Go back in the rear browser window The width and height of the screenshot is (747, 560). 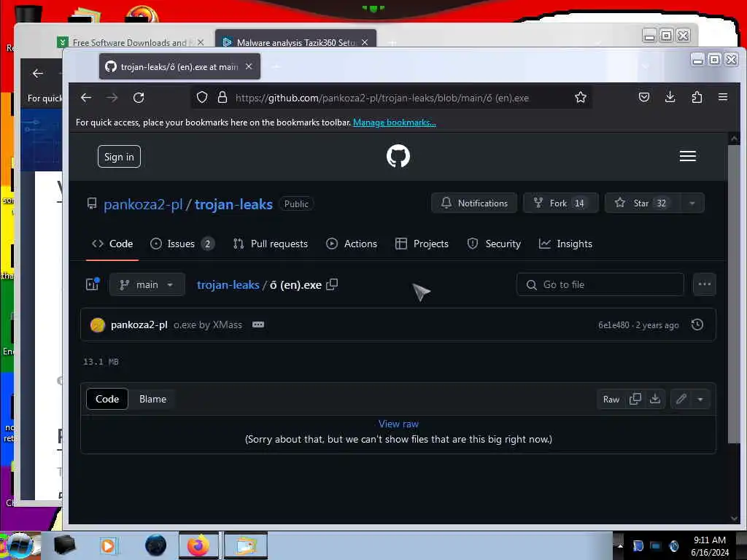click(38, 74)
